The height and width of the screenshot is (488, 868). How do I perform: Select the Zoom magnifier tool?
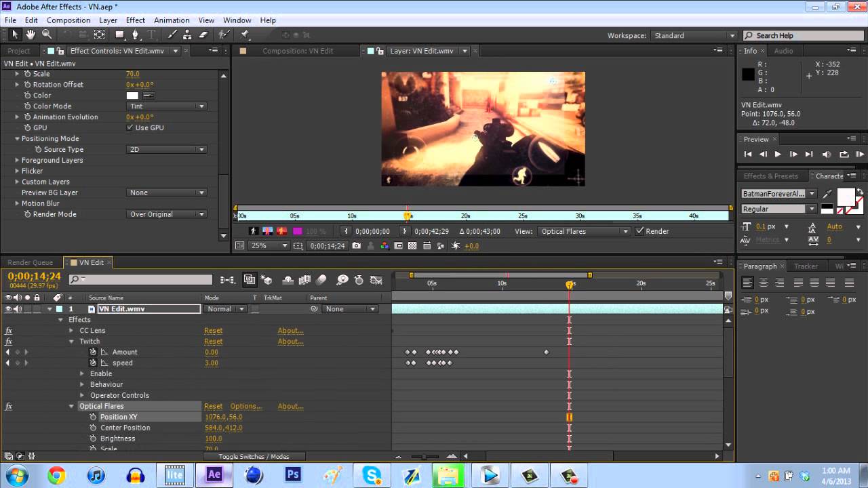coord(47,35)
